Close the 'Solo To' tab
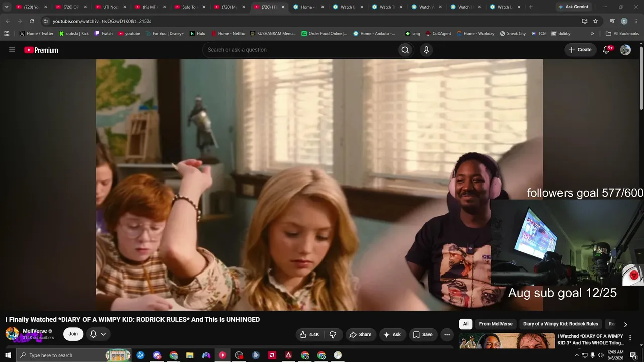644x362 pixels. click(x=204, y=7)
